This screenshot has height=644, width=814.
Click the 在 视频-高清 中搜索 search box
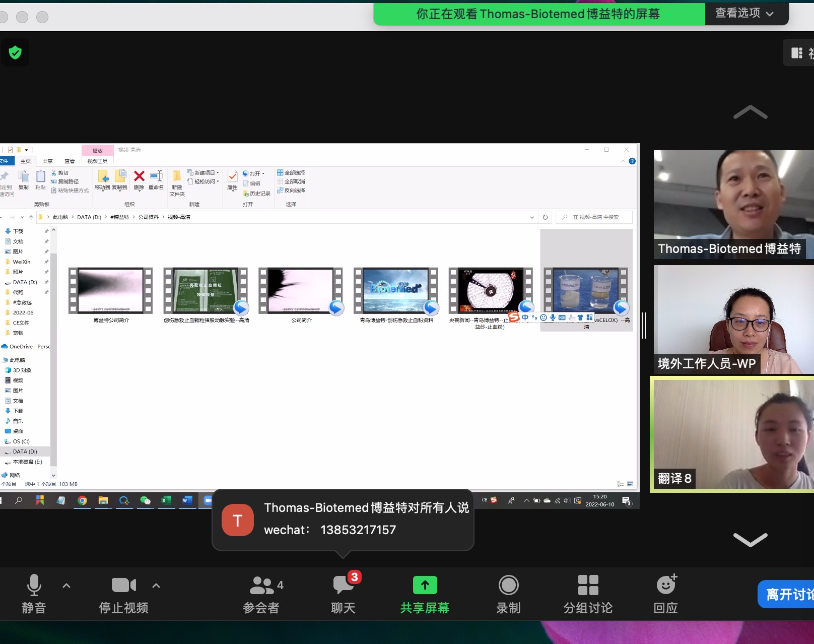594,217
